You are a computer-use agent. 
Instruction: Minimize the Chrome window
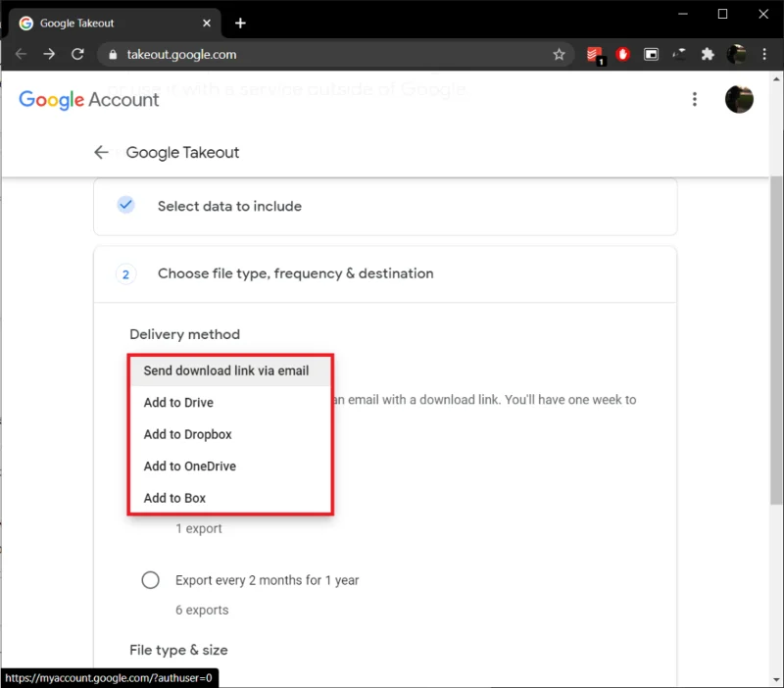pyautogui.click(x=682, y=14)
